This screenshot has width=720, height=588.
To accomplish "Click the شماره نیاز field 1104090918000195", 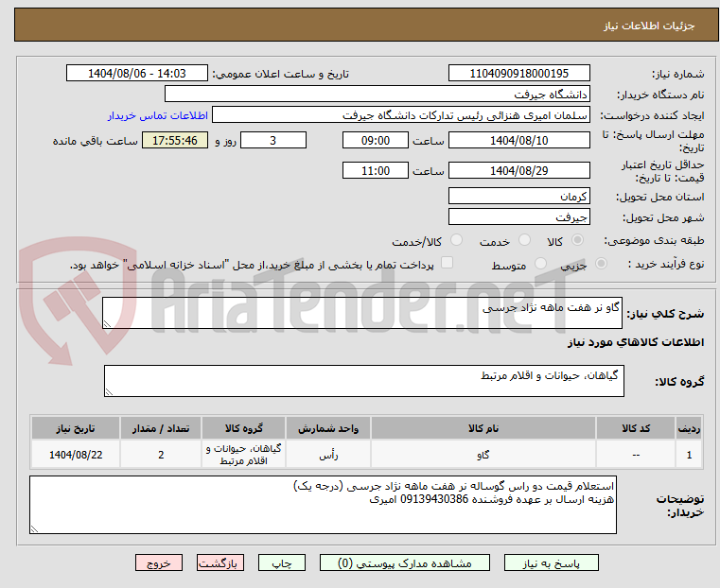I will [518, 74].
